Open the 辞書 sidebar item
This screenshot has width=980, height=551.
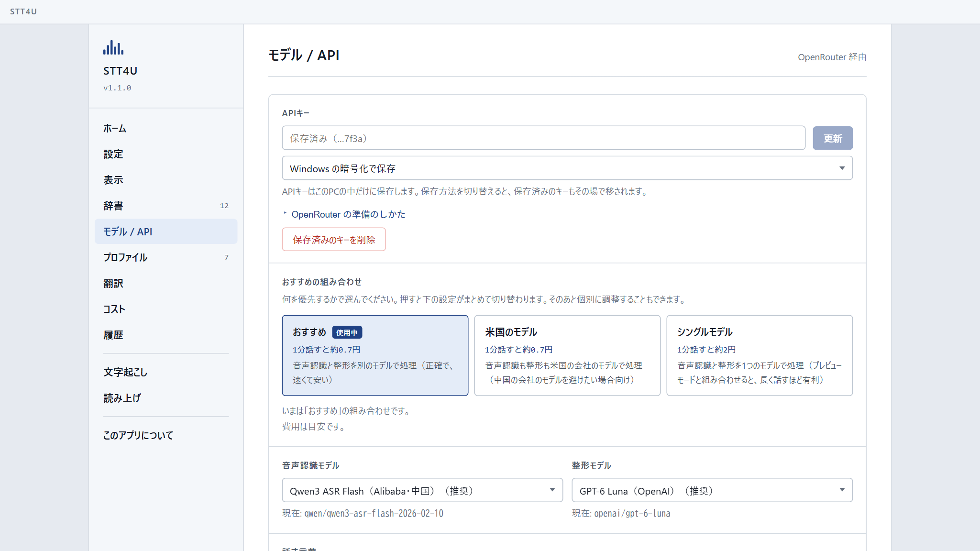coord(166,206)
